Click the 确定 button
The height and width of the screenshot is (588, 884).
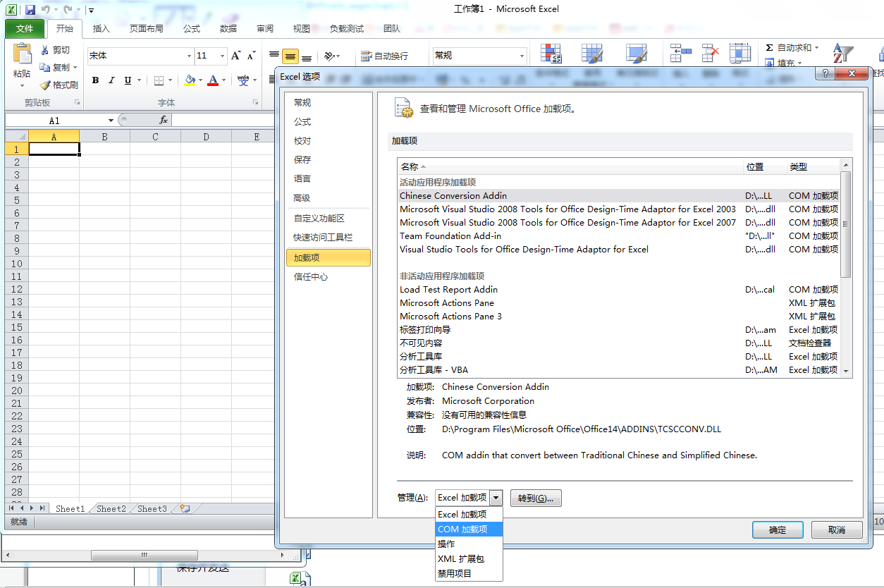coord(778,530)
